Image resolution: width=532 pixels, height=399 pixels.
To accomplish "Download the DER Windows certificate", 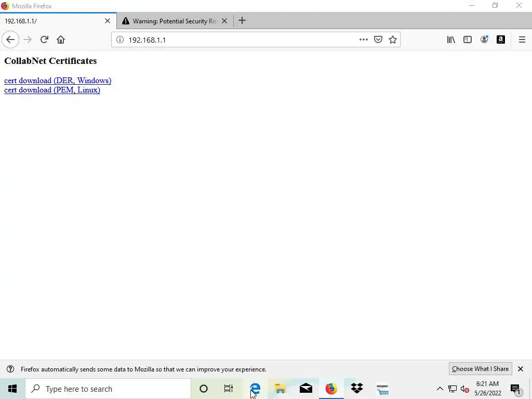I will [x=58, y=81].
